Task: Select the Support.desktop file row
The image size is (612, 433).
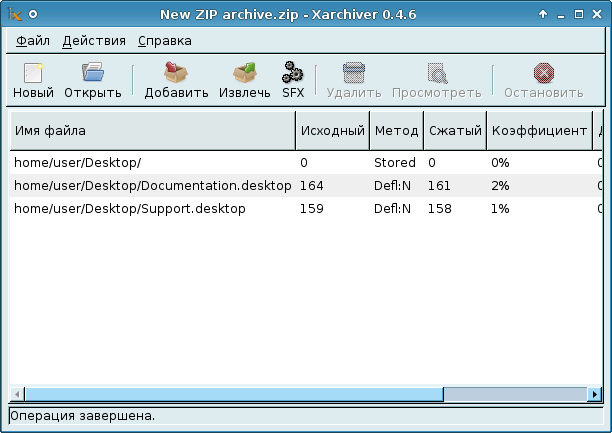Action: tap(129, 209)
